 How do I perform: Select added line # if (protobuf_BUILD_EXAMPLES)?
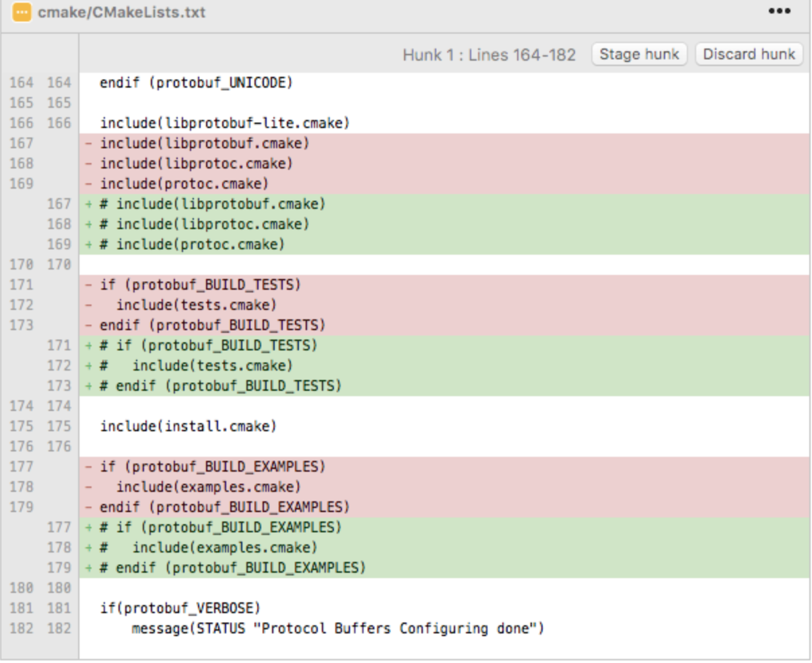[221, 527]
